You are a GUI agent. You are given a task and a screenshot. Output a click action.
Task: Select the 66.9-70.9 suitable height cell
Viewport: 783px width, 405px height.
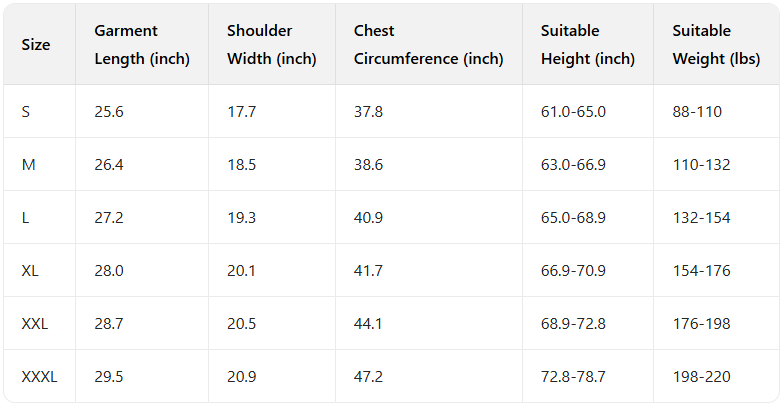click(x=573, y=271)
